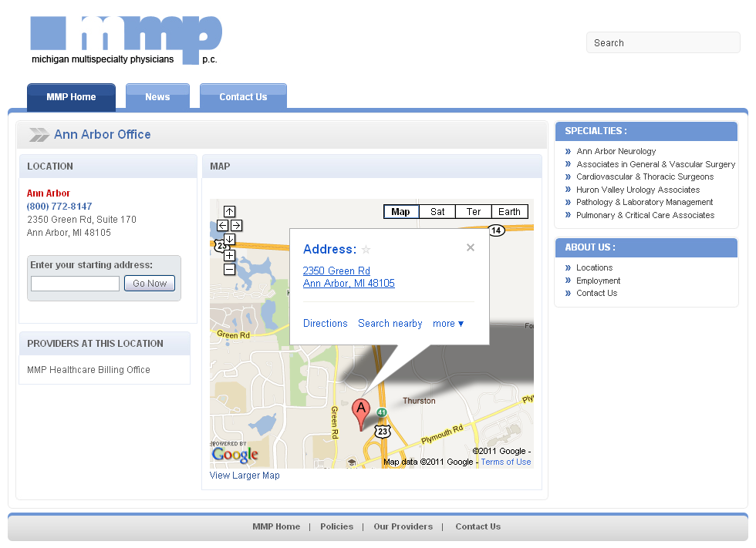Zoom out on the map
756x548 pixels.
229,270
